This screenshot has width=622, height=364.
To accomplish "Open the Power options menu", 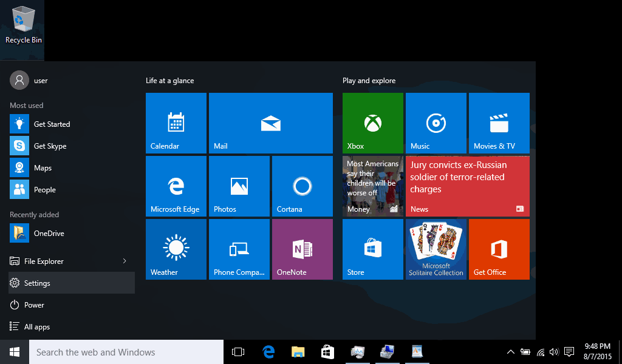I will (72, 305).
